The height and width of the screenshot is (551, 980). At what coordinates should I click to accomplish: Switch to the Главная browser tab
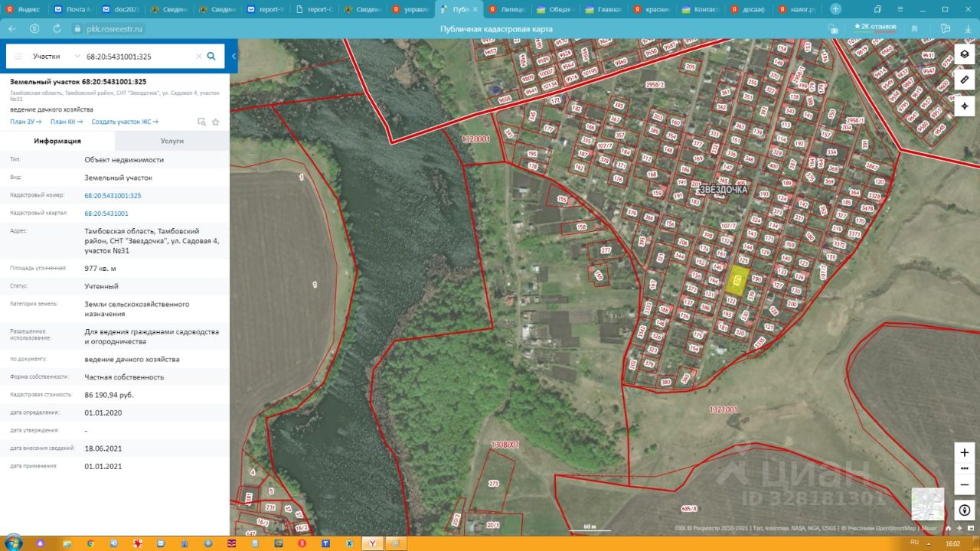[x=603, y=9]
